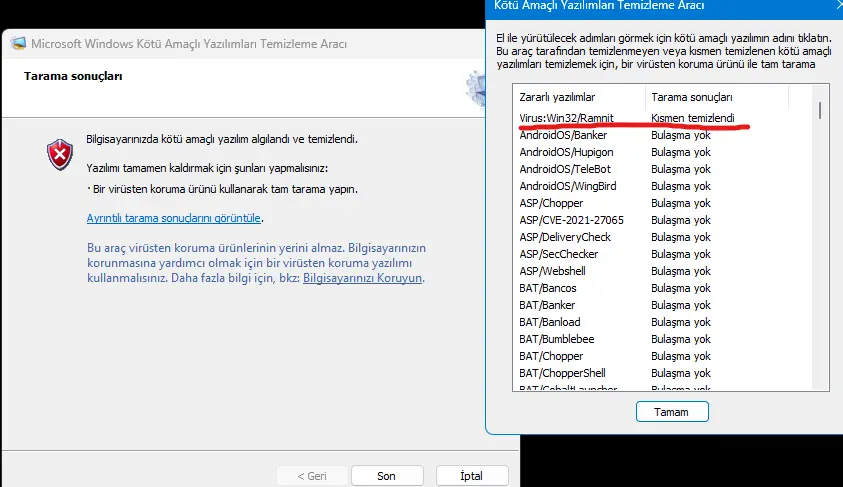Select the Virus:Win32/Ramnit row
Image resolution: width=843 pixels, height=487 pixels.
click(662, 118)
